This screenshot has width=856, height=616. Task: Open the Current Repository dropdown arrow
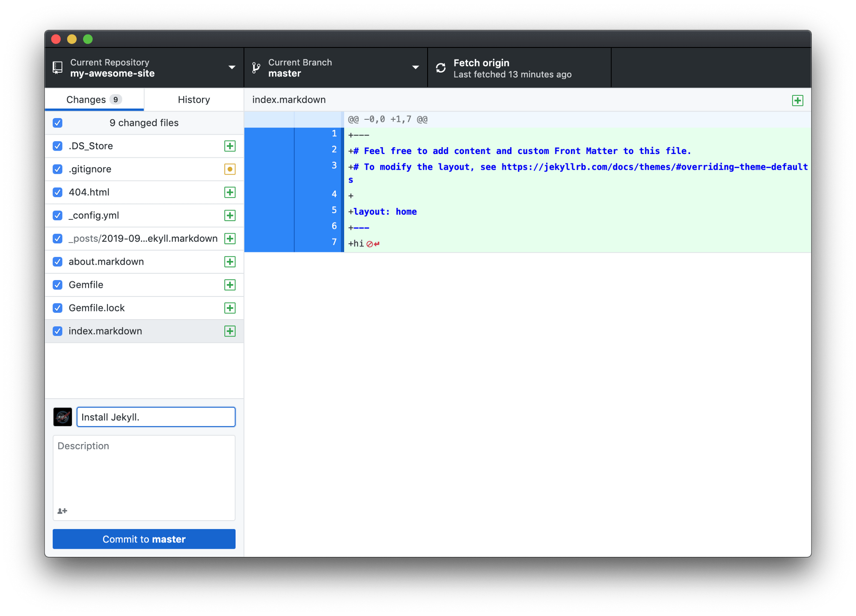[x=232, y=68]
